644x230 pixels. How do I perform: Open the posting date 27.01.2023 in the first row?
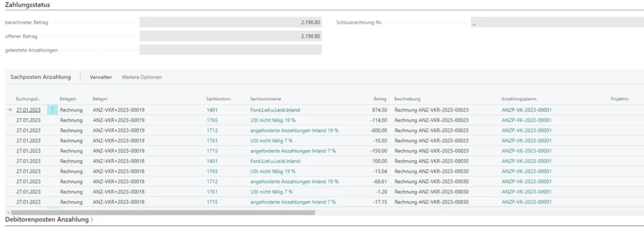28,110
